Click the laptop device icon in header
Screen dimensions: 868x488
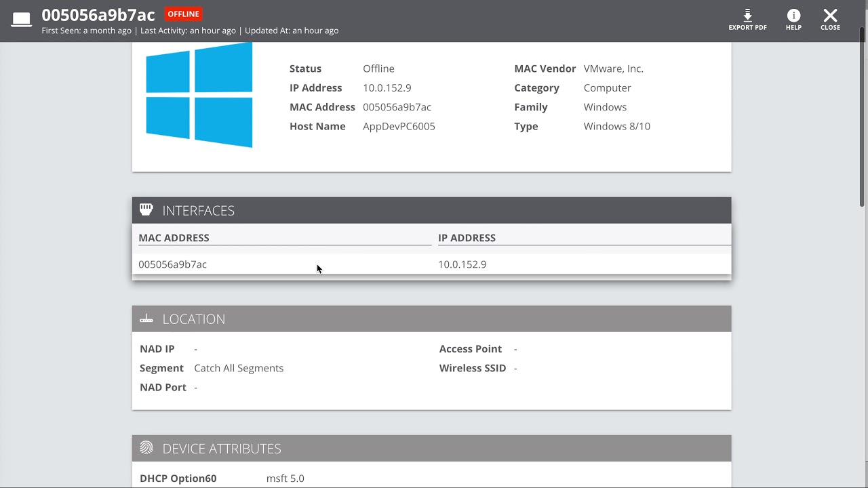(22, 20)
